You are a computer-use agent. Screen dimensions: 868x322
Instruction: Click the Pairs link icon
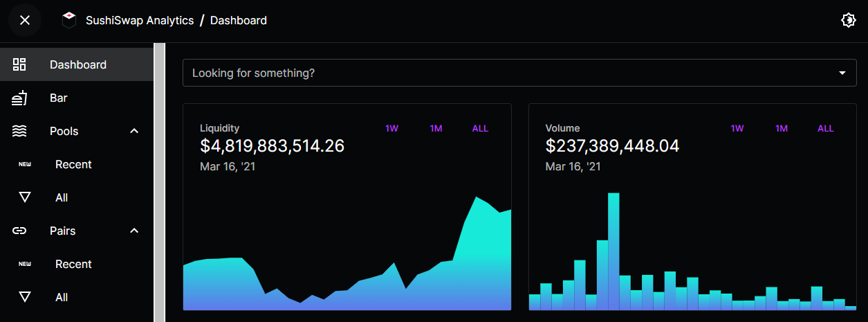click(19, 231)
